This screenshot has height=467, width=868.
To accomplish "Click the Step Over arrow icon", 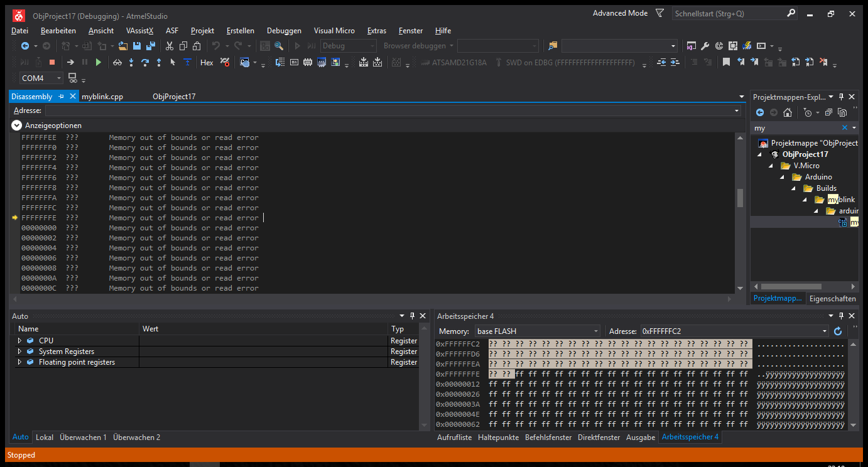I will click(145, 62).
